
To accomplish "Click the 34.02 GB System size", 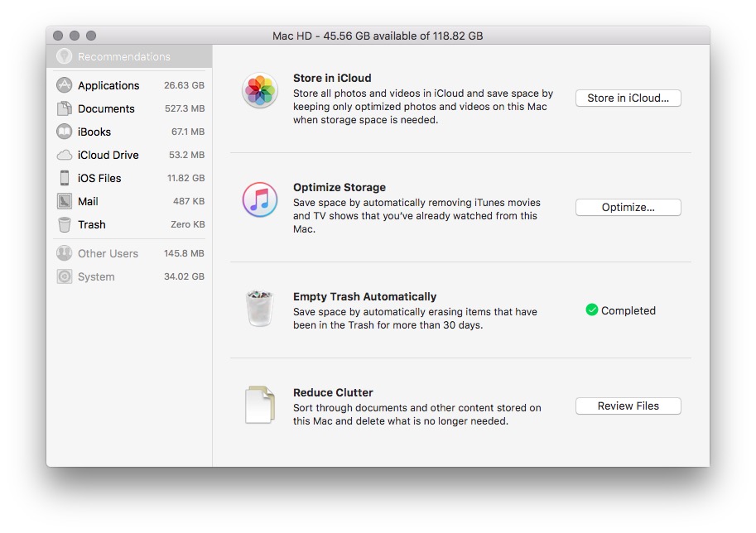I will click(x=184, y=276).
